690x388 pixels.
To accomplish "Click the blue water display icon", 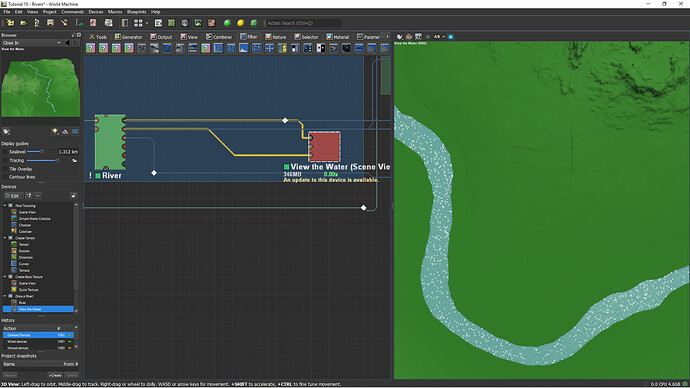I will click(x=75, y=132).
